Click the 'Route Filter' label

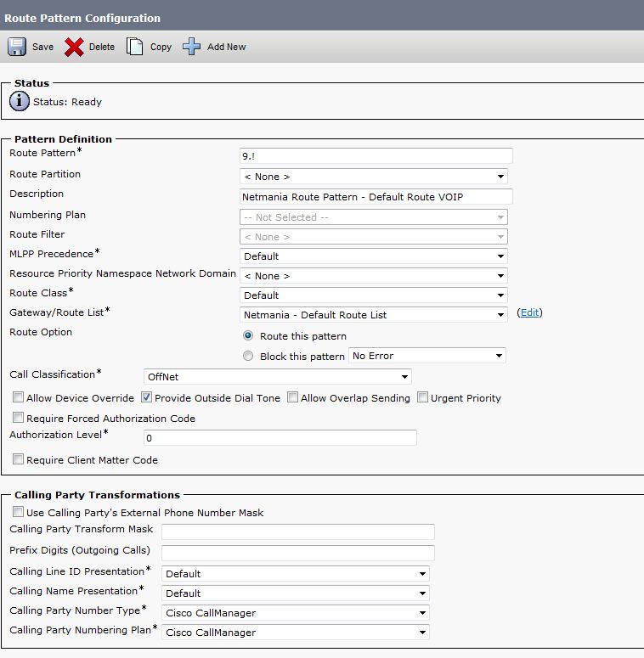coord(37,234)
